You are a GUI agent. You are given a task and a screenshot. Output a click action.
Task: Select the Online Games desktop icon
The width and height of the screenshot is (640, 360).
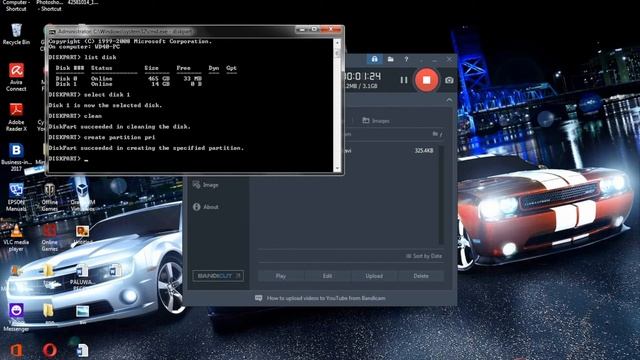(x=49, y=237)
